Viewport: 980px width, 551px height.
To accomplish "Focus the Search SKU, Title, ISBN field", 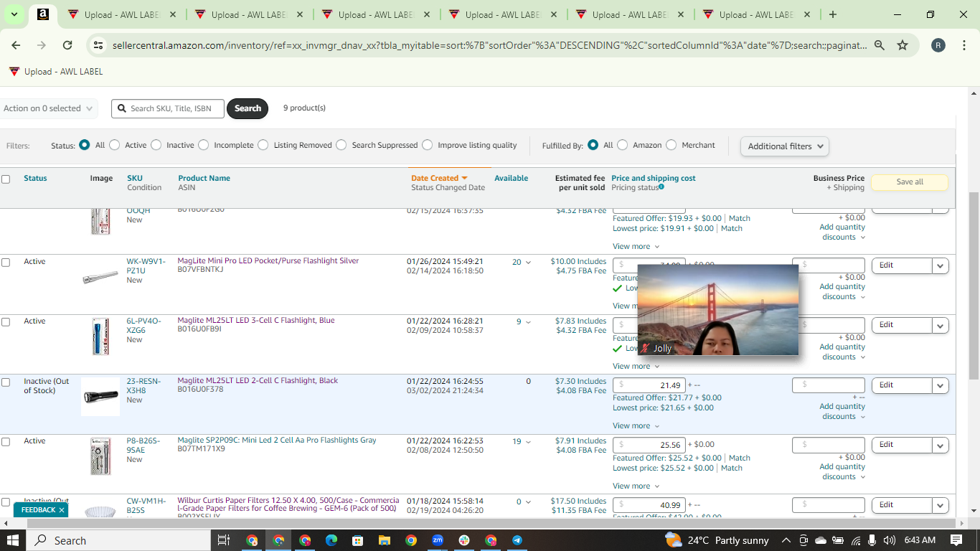I will (168, 108).
